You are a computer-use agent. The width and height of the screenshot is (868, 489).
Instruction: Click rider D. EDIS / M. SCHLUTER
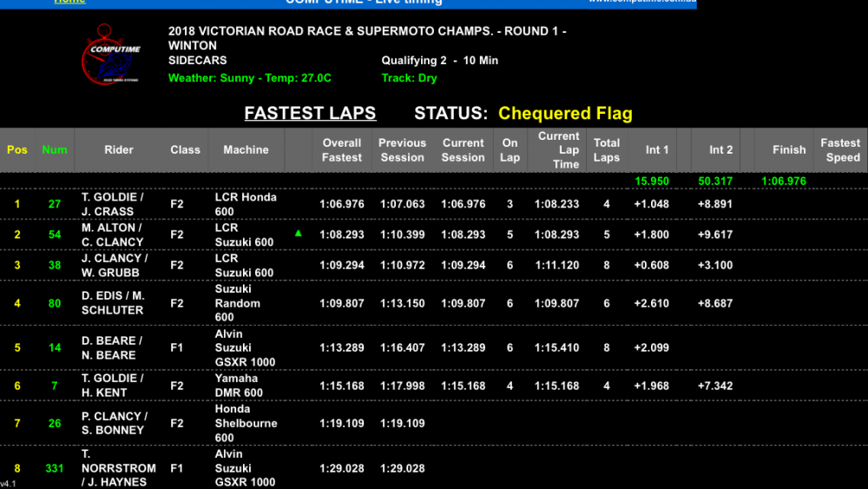pyautogui.click(x=113, y=303)
